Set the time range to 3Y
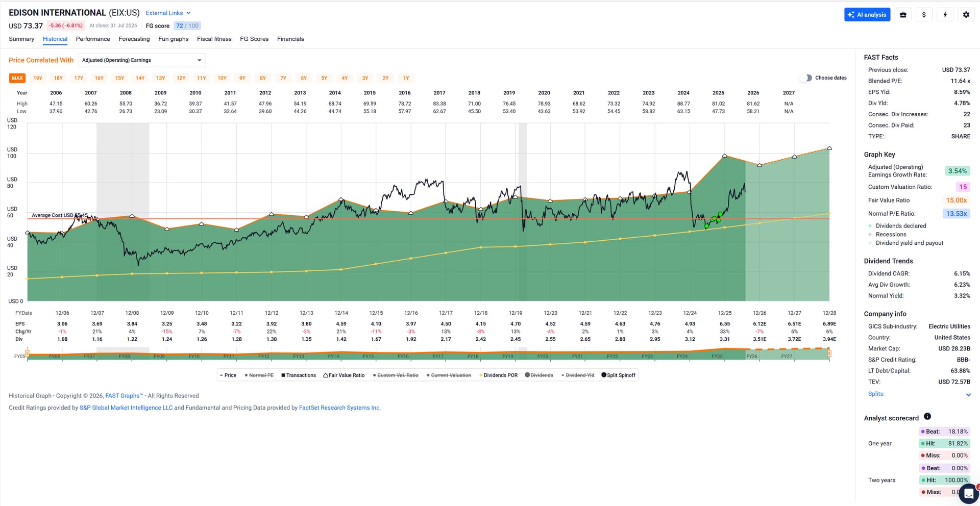 coord(365,78)
